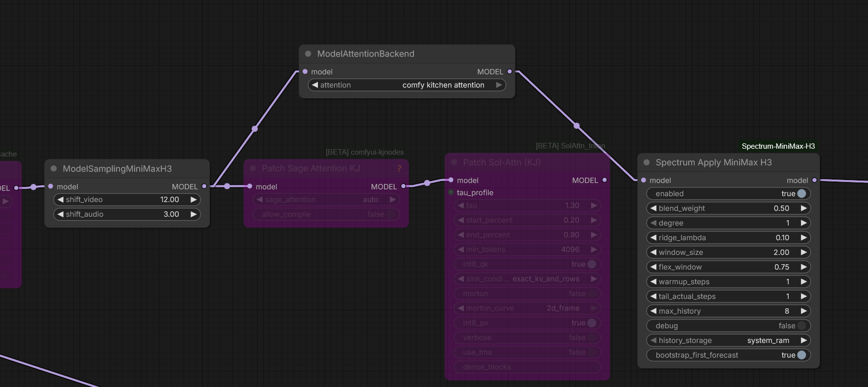Image resolution: width=868 pixels, height=387 pixels.
Task: Increase ridge_lambda with its right arrow
Action: 803,238
